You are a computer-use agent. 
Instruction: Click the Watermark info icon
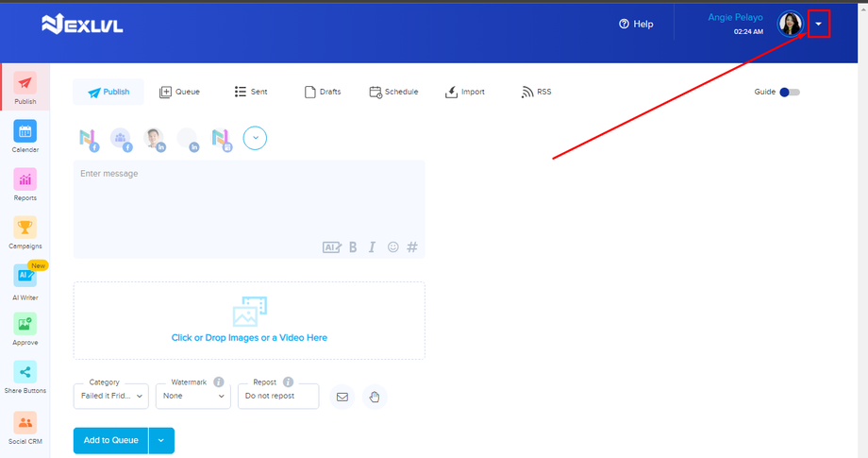(x=219, y=382)
